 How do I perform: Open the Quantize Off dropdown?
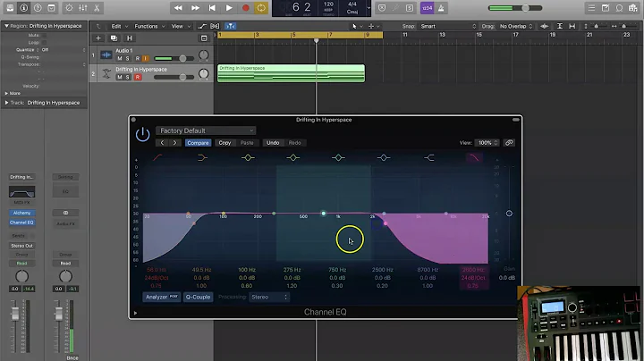click(63, 50)
